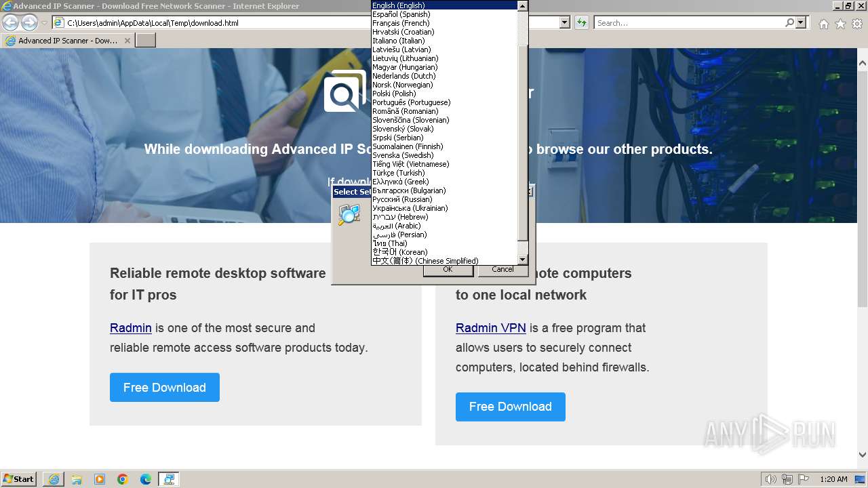Click the language list scroll down arrow
Image resolution: width=868 pixels, height=488 pixels.
[522, 260]
